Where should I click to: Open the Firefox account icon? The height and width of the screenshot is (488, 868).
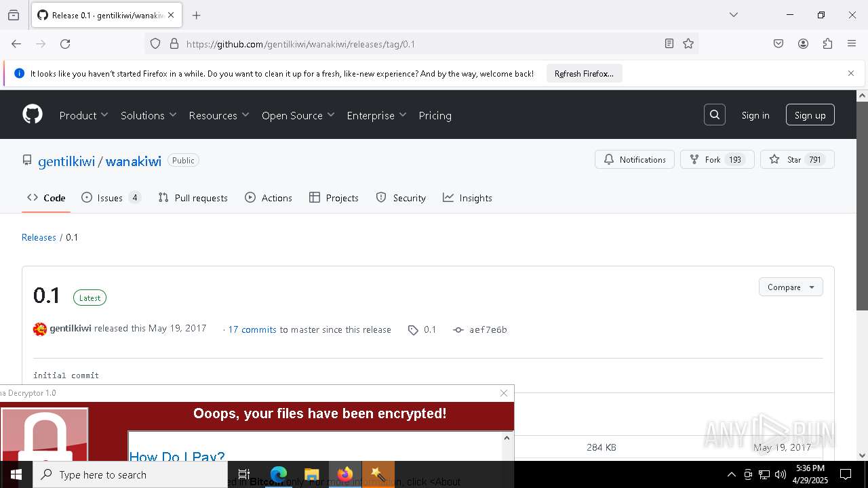(x=803, y=44)
